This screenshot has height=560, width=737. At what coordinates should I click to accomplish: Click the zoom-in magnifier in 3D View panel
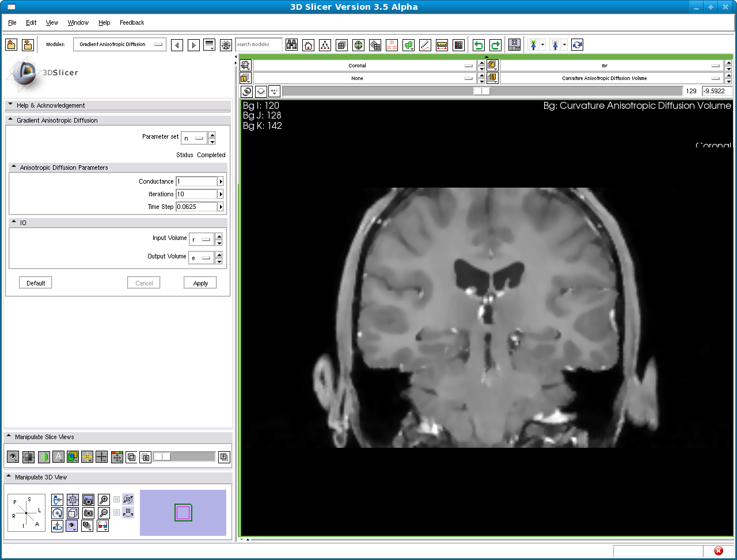(104, 500)
